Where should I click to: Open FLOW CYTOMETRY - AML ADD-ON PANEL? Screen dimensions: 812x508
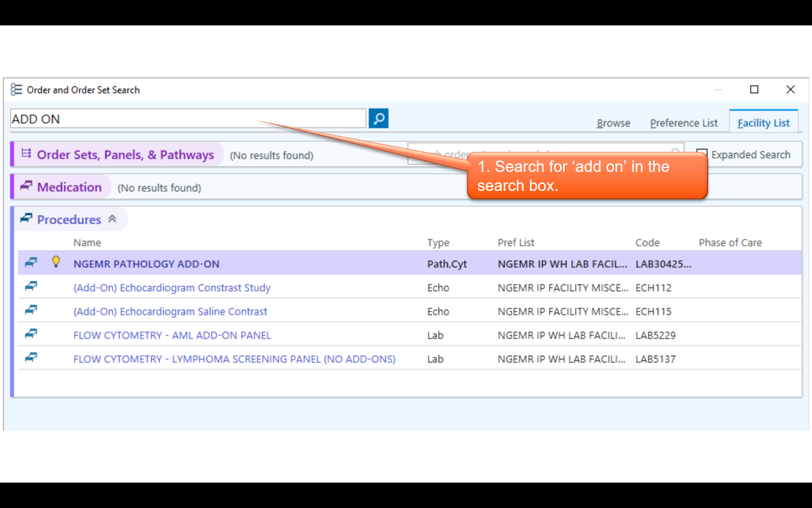coord(172,335)
